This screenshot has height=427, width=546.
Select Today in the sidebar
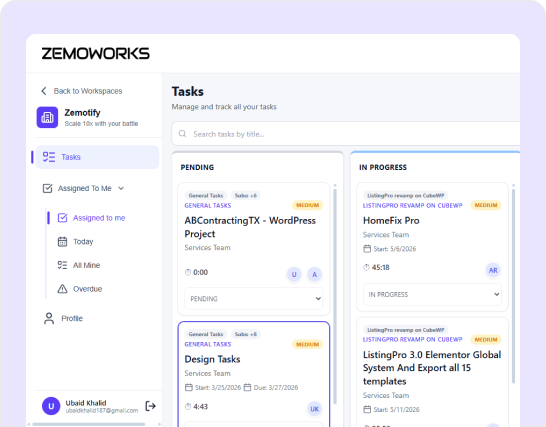click(x=83, y=242)
